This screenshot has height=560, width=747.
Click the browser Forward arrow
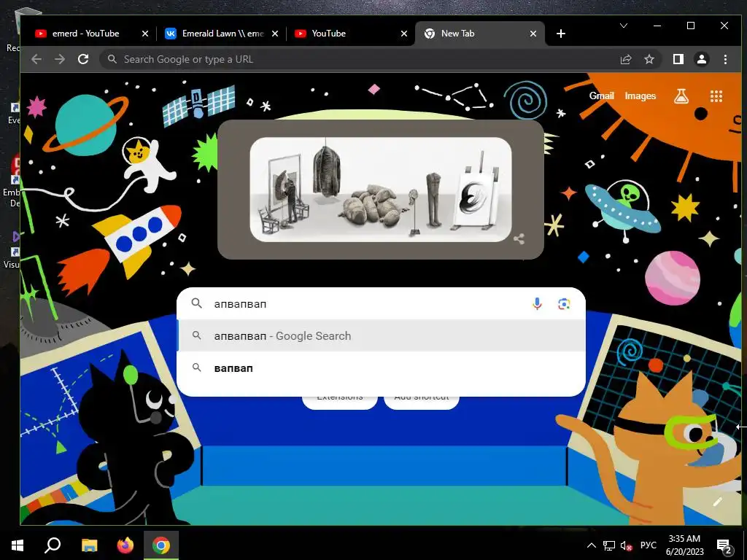tap(60, 59)
